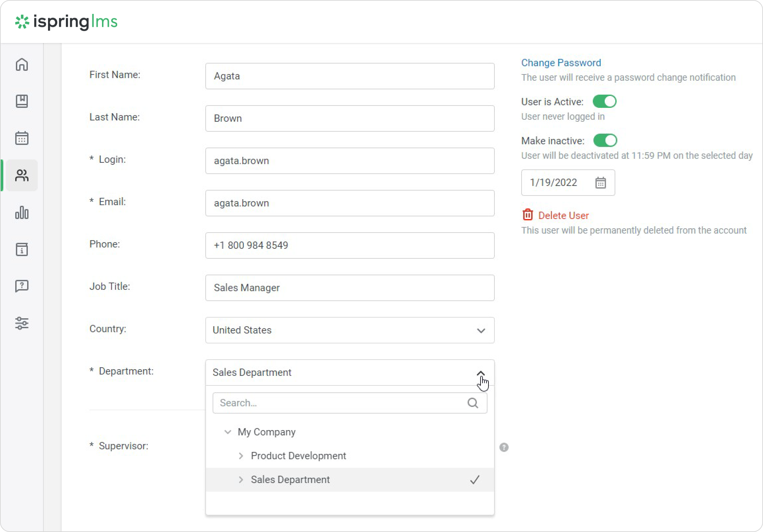Click the Change Password link
This screenshot has width=763, height=532.
561,63
